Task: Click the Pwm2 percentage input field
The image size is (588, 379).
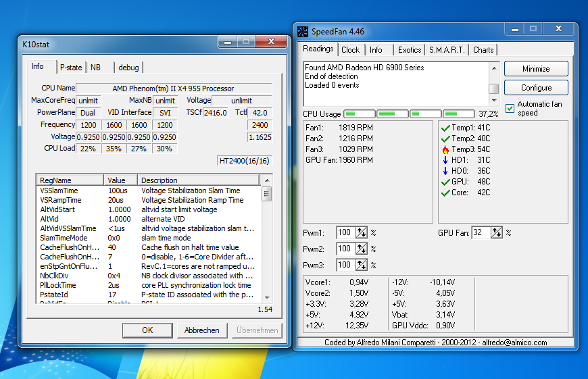Action: [346, 249]
